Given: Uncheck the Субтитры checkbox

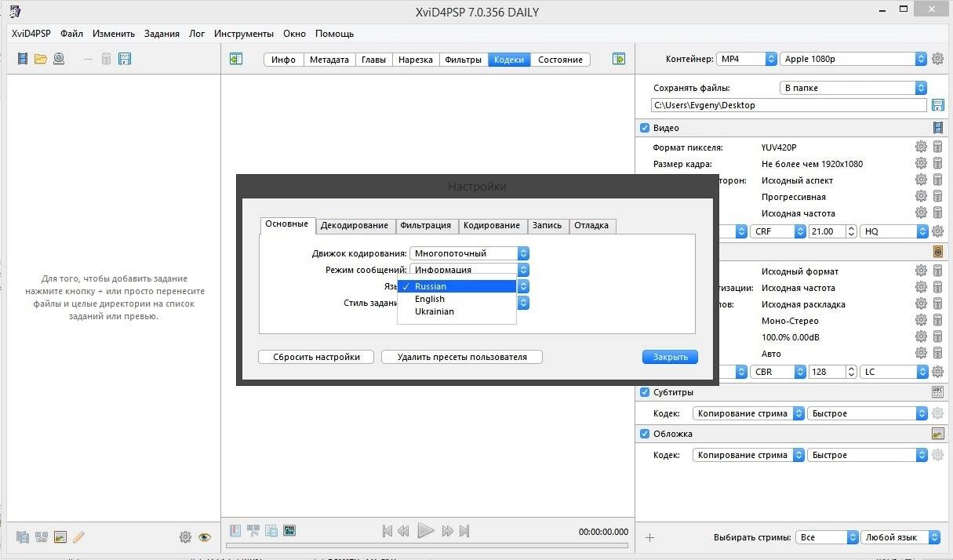Looking at the screenshot, I should pos(645,392).
